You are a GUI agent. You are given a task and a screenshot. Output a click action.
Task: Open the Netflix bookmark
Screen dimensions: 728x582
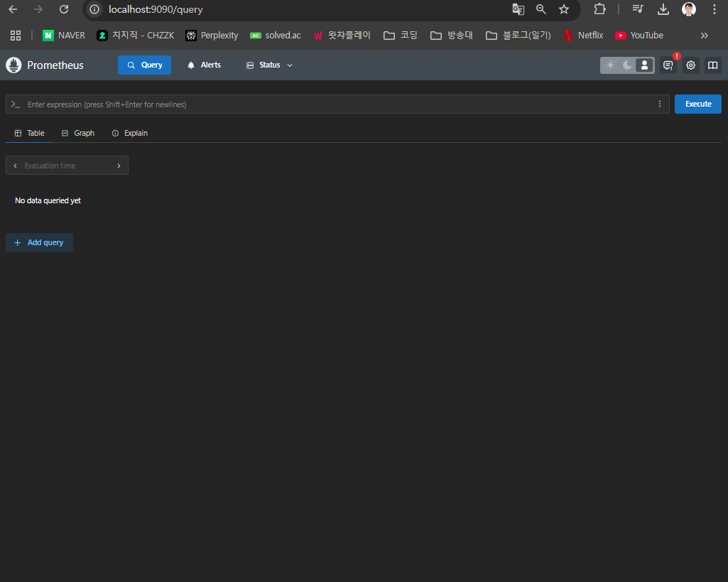(583, 36)
